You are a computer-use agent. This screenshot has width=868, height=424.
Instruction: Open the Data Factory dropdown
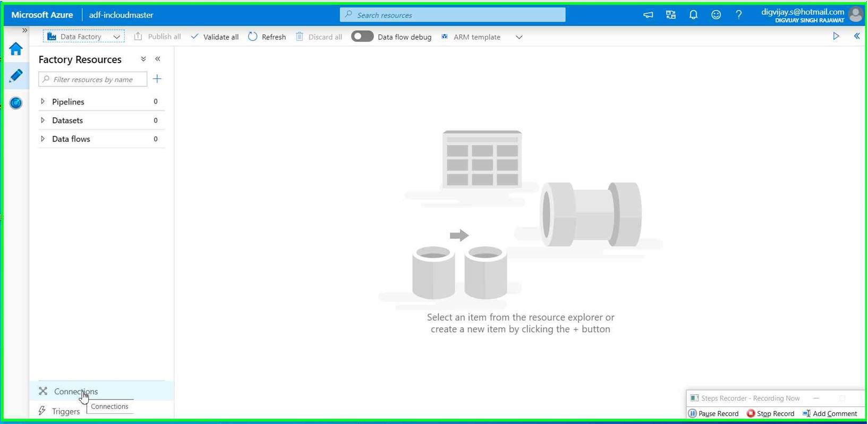[x=84, y=37]
